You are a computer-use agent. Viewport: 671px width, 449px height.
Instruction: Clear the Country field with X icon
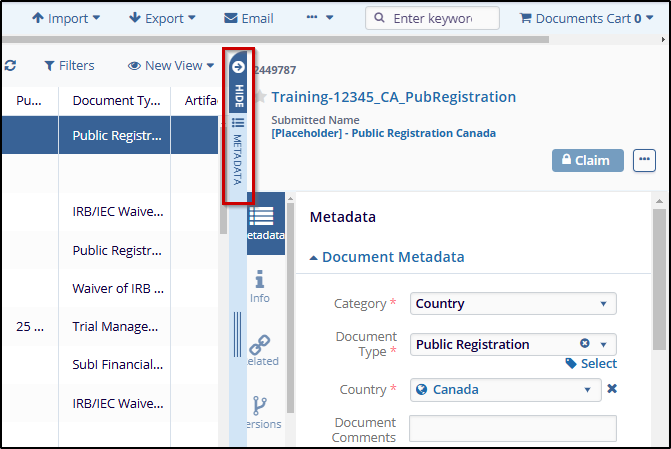tap(612, 389)
